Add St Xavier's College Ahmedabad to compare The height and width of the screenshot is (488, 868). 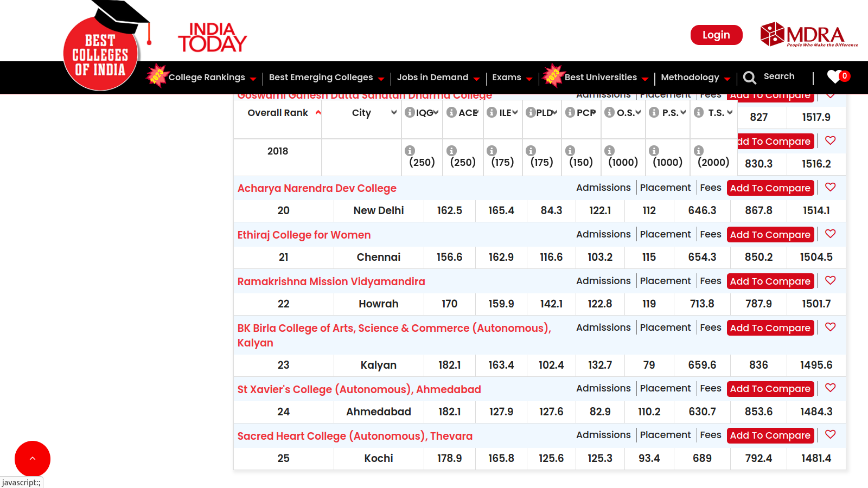770,389
